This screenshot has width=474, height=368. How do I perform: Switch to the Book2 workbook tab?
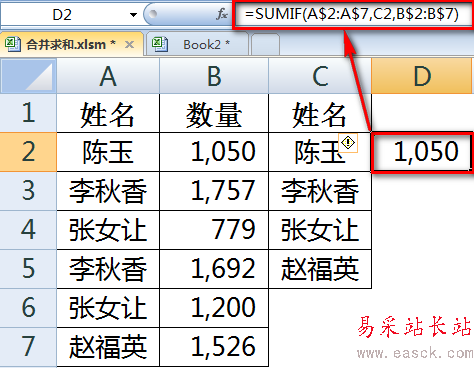click(x=197, y=44)
